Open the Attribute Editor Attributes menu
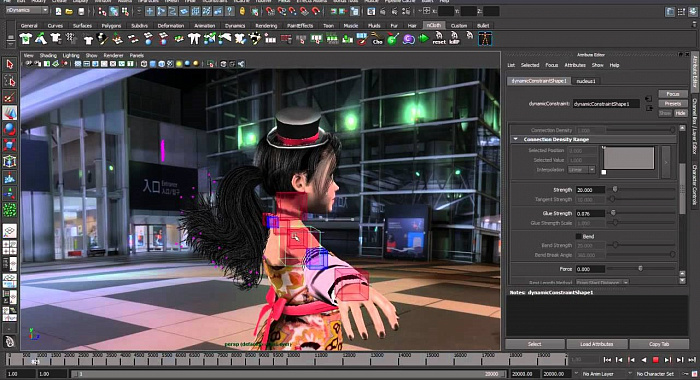The width and height of the screenshot is (700, 380). (x=575, y=65)
